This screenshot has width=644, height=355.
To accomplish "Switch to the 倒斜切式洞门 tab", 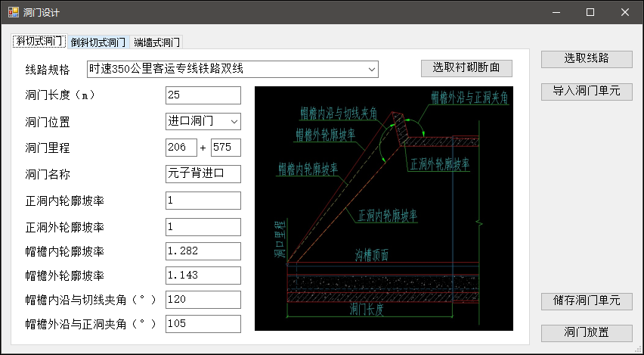I will click(x=98, y=42).
